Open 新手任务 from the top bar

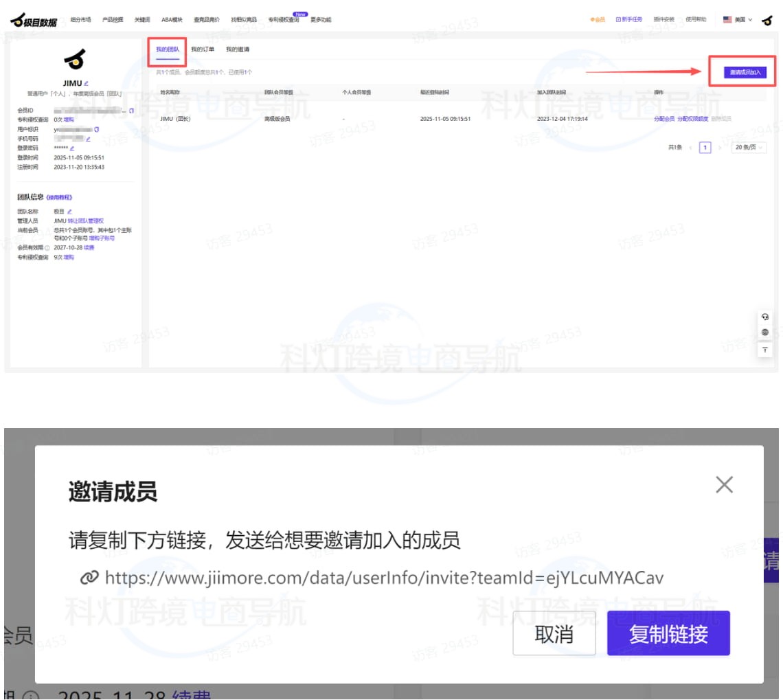[632, 20]
